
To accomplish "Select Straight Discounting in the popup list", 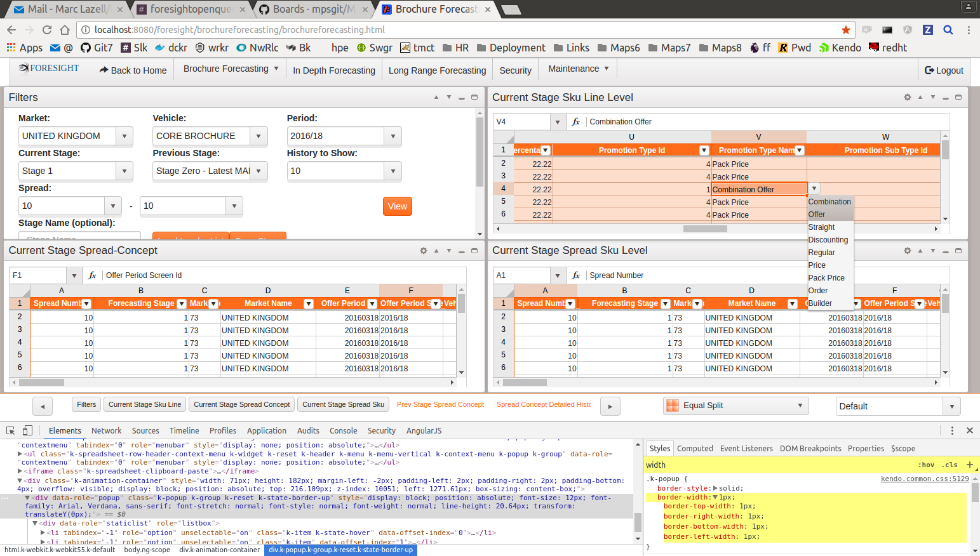I will (x=831, y=234).
